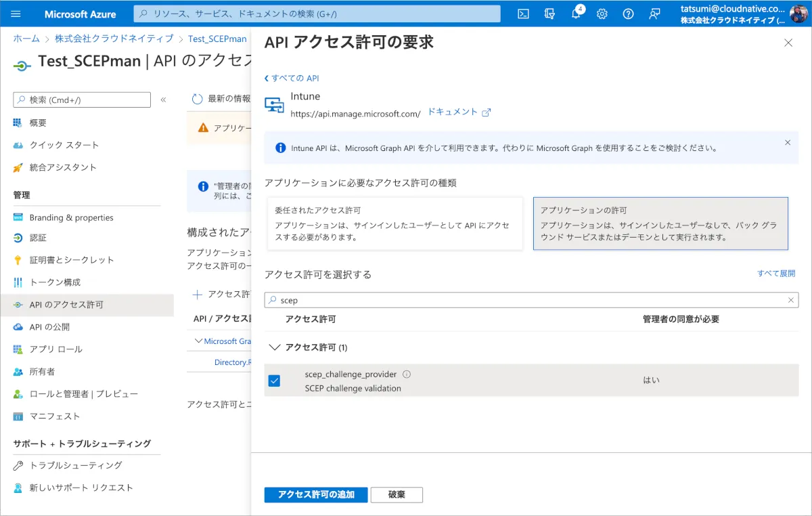Collapse the アクセス許可 (1) group
Screen dimensions: 812x516
274,347
